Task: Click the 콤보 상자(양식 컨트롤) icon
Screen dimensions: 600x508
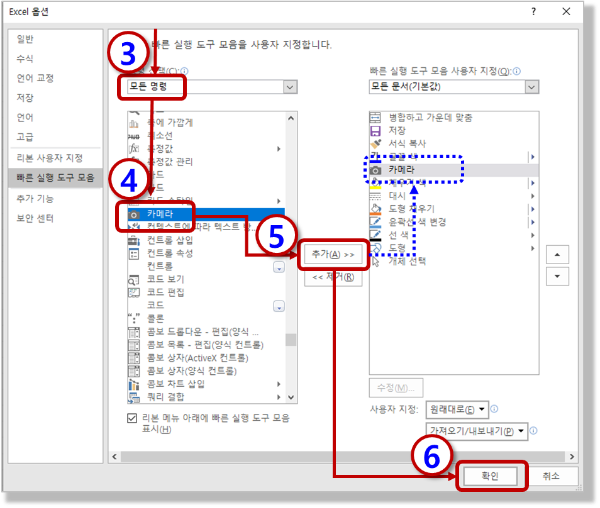Action: coord(134,371)
